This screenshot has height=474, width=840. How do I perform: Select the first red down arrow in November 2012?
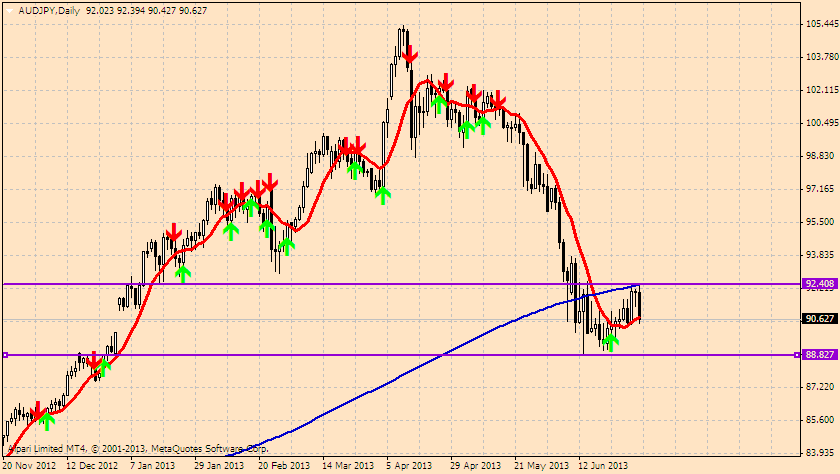pos(38,410)
